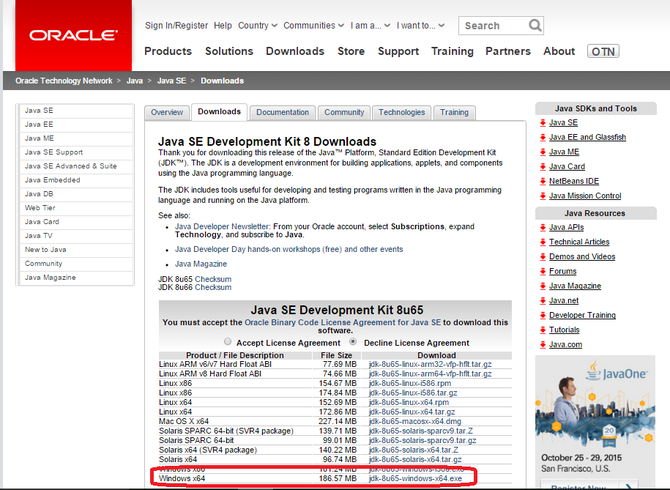670x490 pixels.
Task: Click red arrow icon beside Forums
Action: (x=543, y=272)
